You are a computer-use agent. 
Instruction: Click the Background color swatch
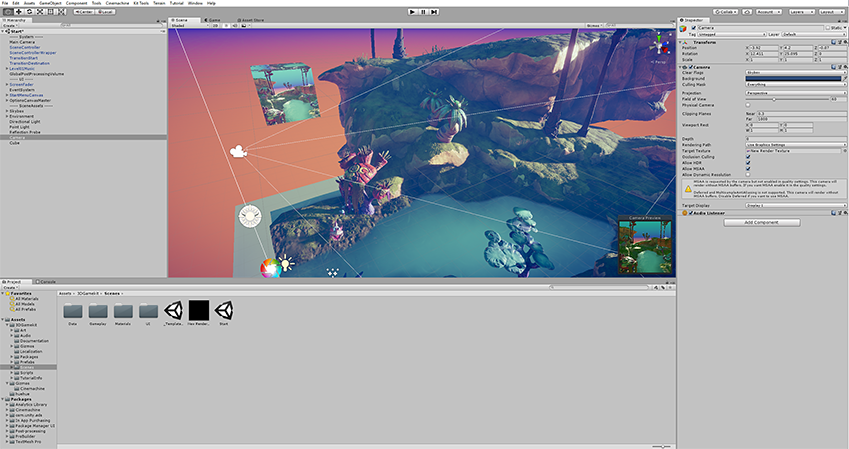point(792,79)
